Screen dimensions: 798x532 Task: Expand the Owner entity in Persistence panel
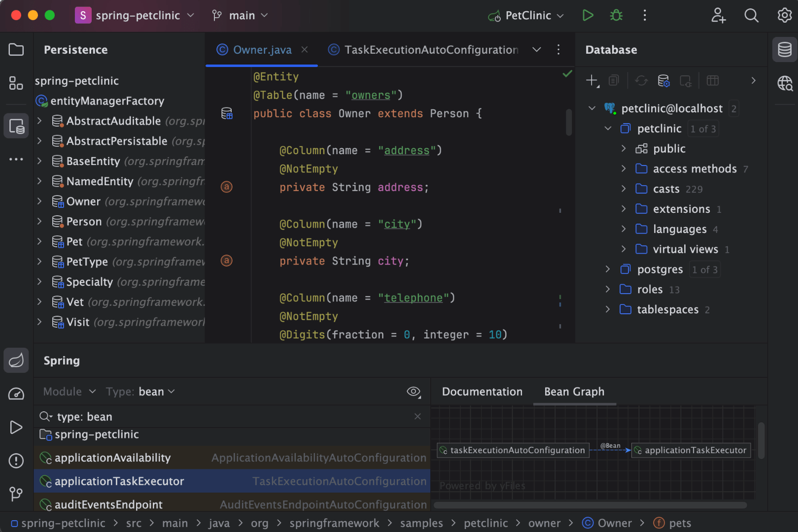tap(39, 201)
